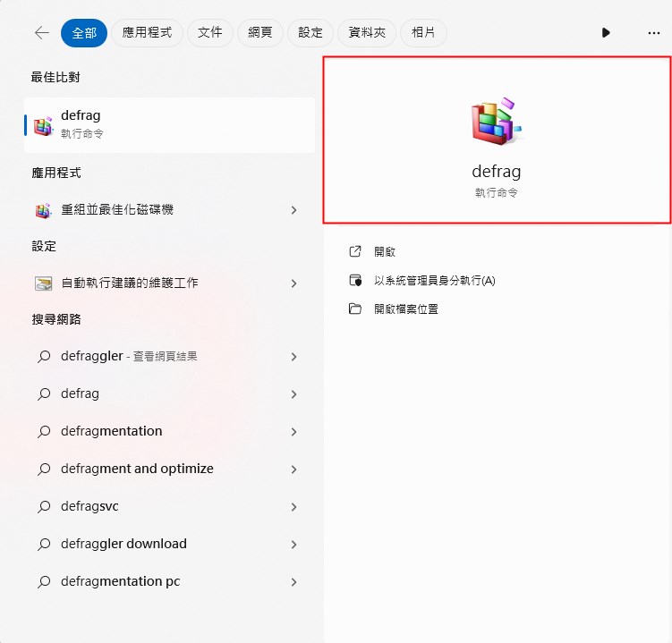Expand the defrag web suggestion chevron
This screenshot has height=643, width=672.
[293, 394]
